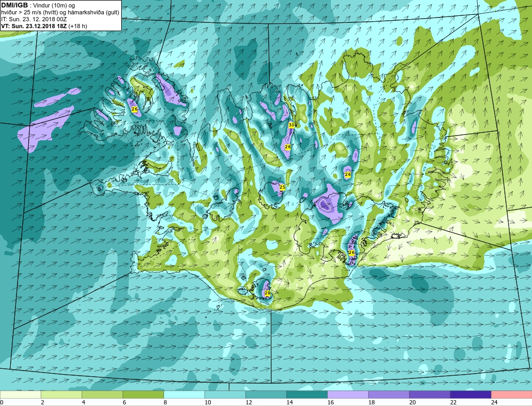Select the olive green 6–8 legend swatch
This screenshot has height=406, width=532.
coord(143,394)
